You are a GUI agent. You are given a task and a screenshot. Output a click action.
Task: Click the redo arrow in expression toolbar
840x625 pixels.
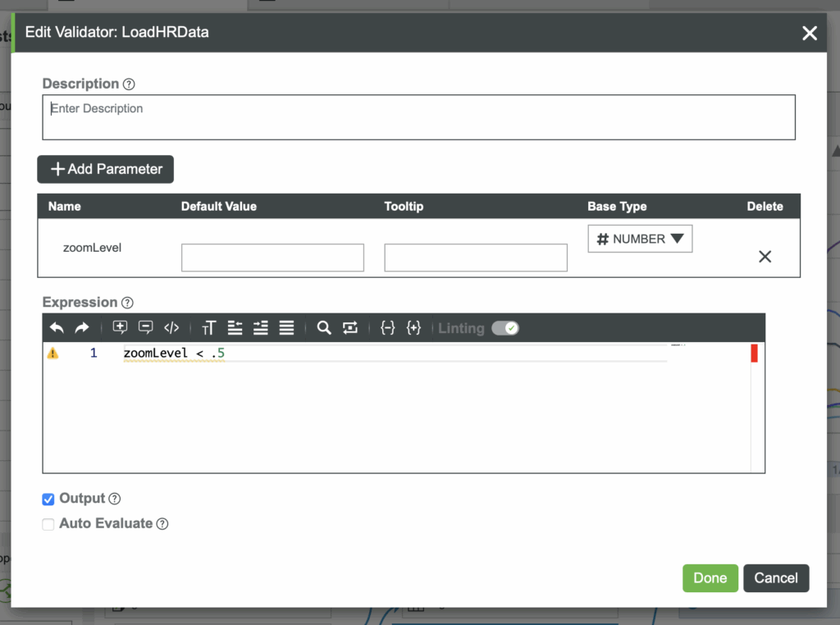tap(82, 328)
